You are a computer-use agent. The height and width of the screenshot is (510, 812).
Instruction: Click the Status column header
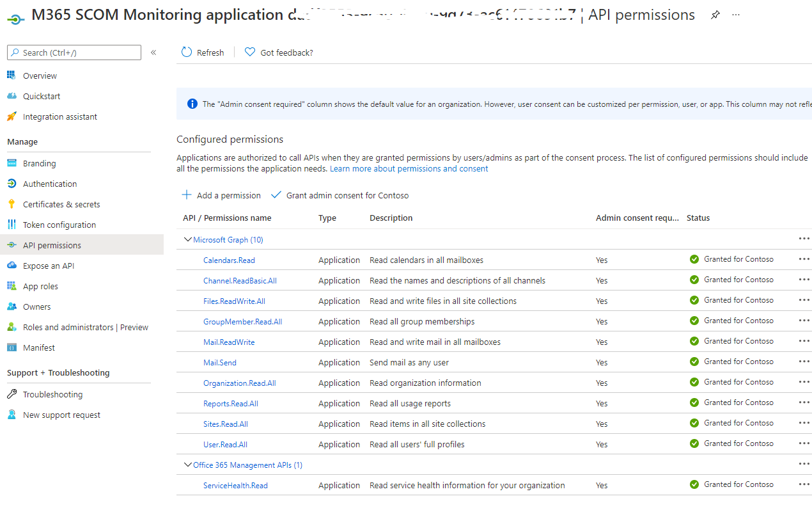pyautogui.click(x=698, y=218)
